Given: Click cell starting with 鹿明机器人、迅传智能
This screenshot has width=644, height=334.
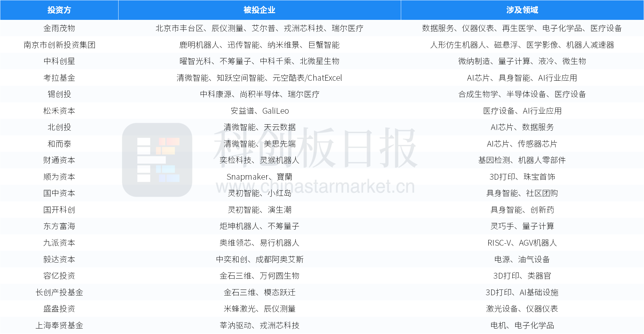Looking at the screenshot, I should click(260, 45).
